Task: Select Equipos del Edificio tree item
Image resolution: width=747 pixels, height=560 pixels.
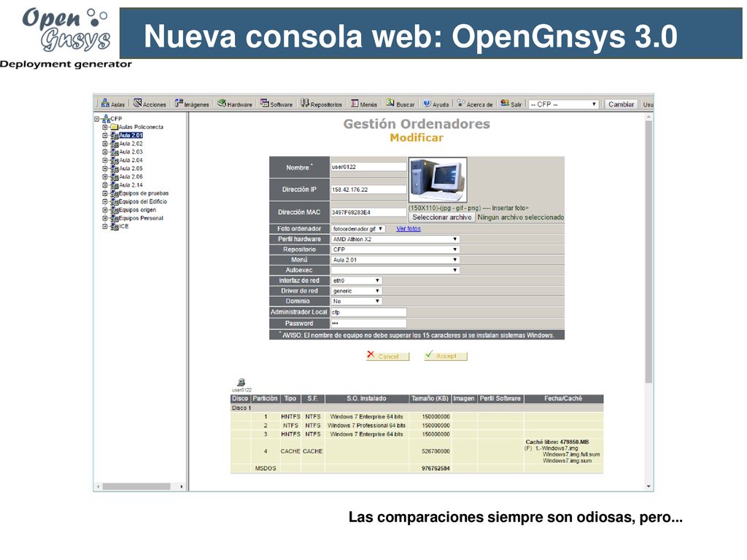Action: click(x=143, y=202)
